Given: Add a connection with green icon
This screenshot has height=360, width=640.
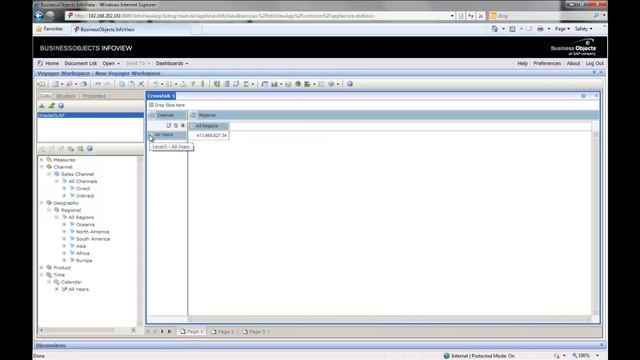Looking at the screenshot, I should pos(42,106).
